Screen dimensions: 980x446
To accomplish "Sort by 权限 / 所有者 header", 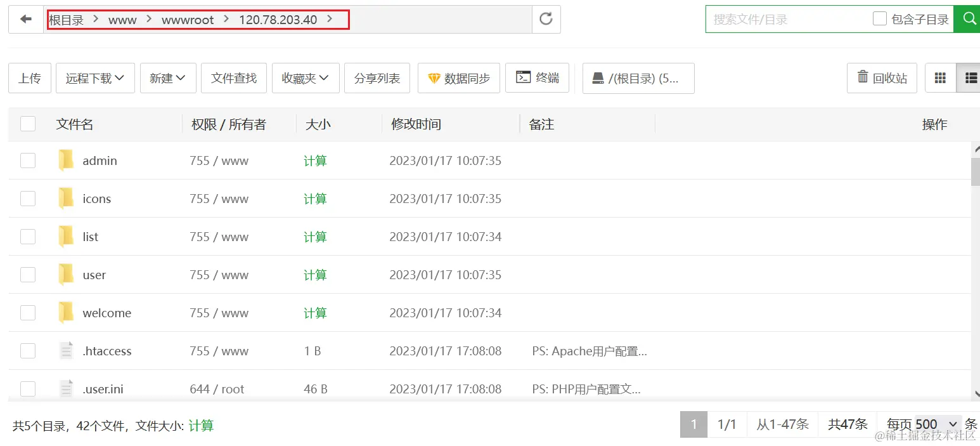I will coord(229,124).
